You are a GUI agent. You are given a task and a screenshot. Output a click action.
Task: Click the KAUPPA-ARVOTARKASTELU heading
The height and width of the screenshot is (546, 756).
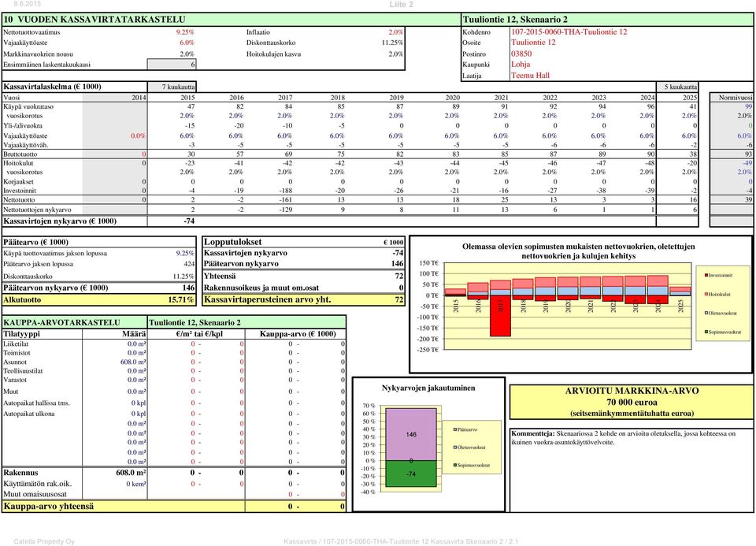click(61, 323)
